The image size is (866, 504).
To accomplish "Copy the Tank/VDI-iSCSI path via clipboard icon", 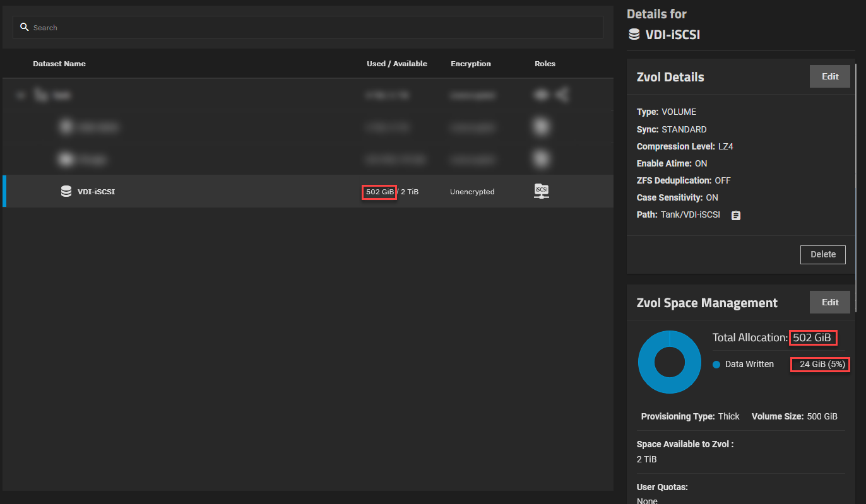I will (736, 215).
